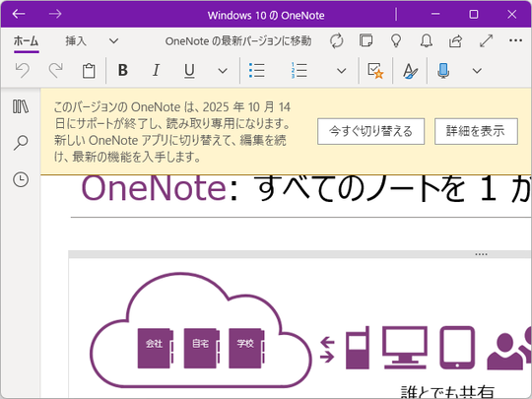Image resolution: width=532 pixels, height=399 pixels.
Task: Open the notebooks navigation icon in sidebar
Action: click(x=21, y=106)
